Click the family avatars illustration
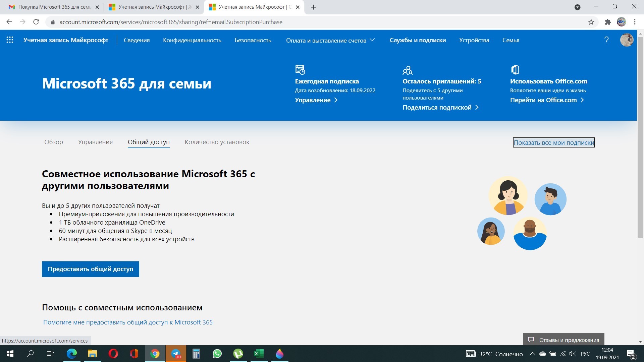 point(522,213)
